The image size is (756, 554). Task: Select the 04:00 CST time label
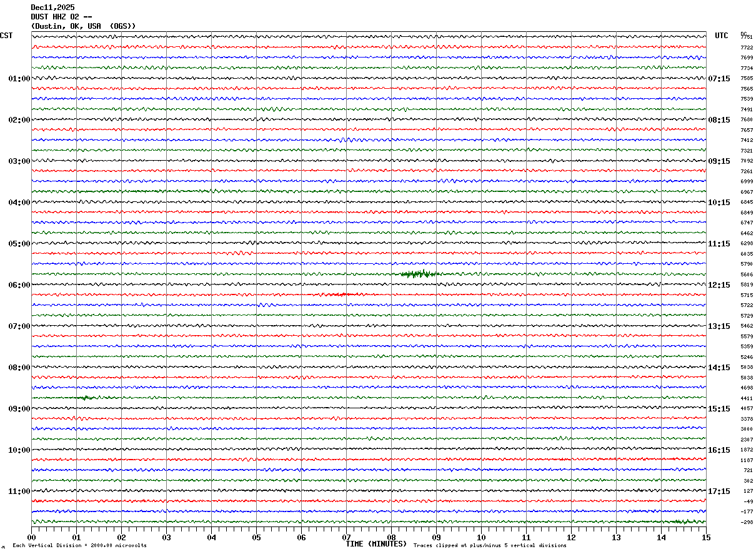click(x=19, y=203)
